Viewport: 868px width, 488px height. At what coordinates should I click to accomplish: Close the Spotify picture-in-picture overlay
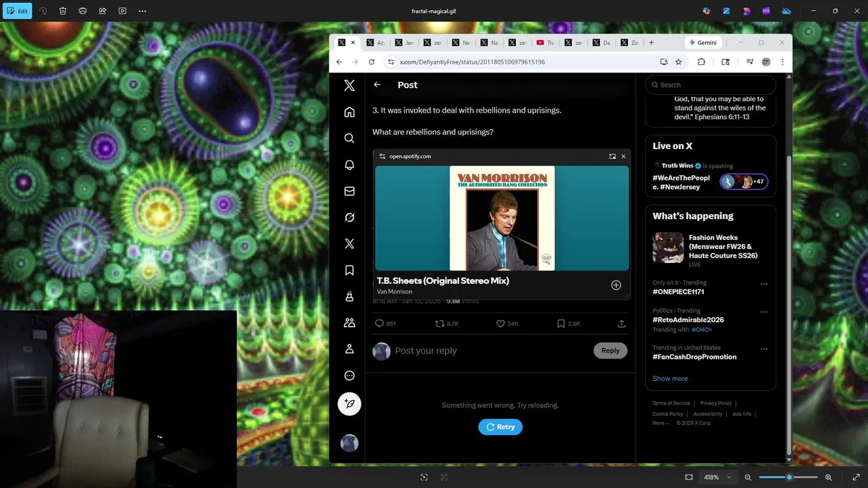pyautogui.click(x=623, y=157)
